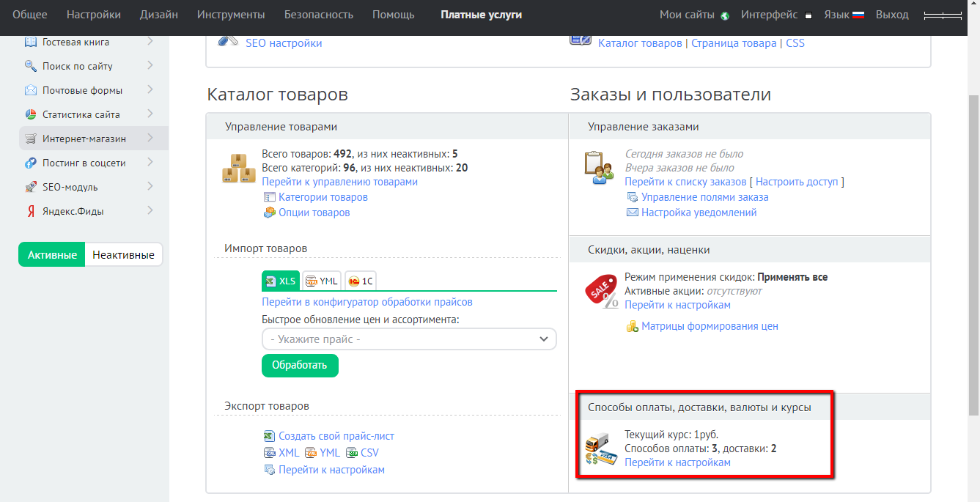
Task: Select Активные modules toggle
Action: (52, 255)
